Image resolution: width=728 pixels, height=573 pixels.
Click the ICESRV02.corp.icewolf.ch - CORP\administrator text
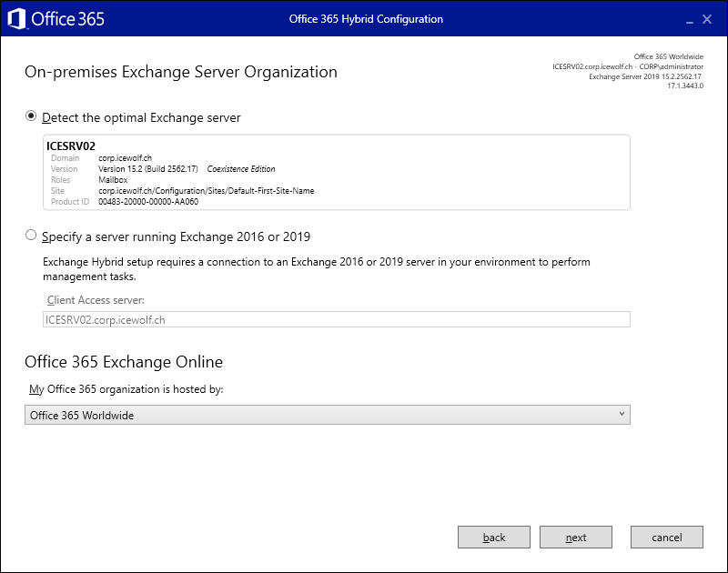[628, 66]
